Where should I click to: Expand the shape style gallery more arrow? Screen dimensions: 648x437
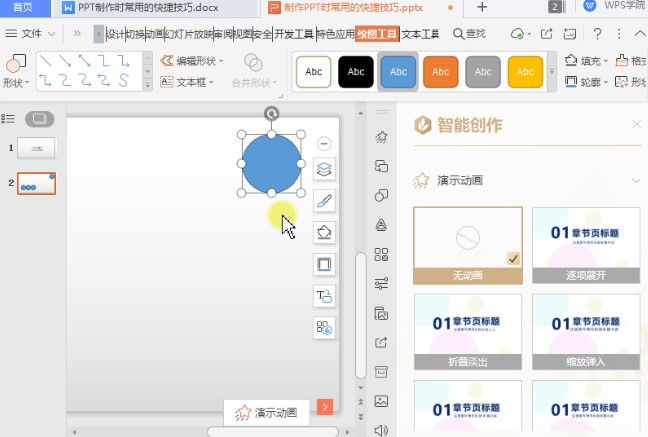552,72
